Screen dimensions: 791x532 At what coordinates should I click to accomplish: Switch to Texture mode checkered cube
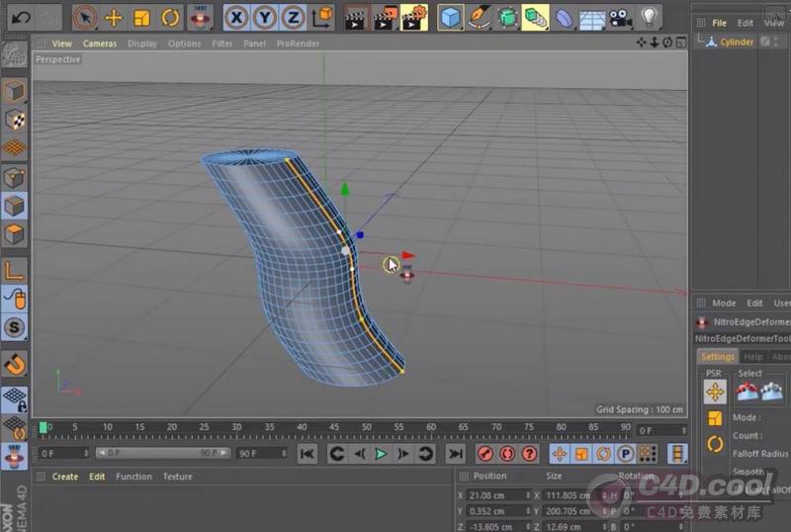pyautogui.click(x=14, y=120)
